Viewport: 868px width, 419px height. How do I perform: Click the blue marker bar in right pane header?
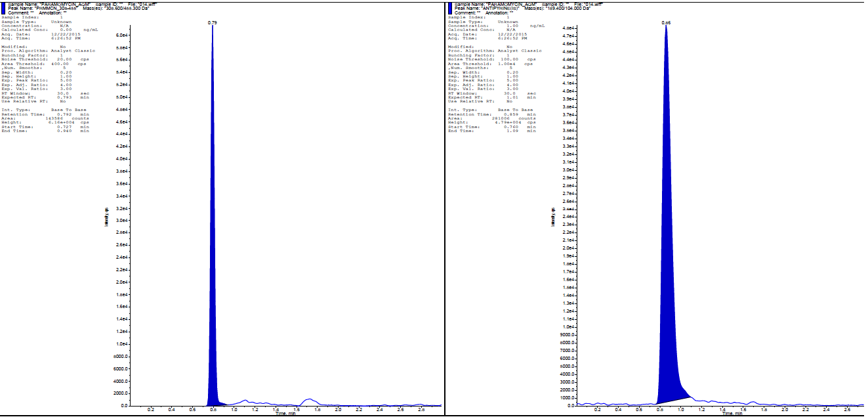(x=450, y=8)
